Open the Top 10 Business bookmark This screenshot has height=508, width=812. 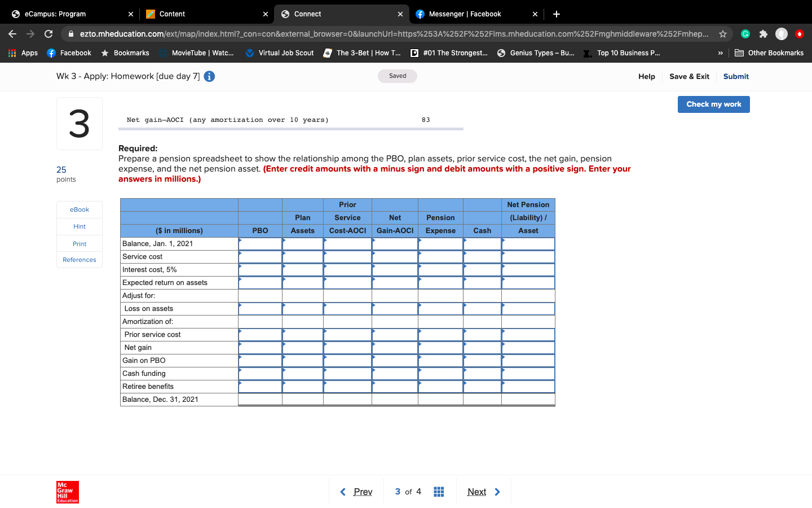click(x=621, y=53)
